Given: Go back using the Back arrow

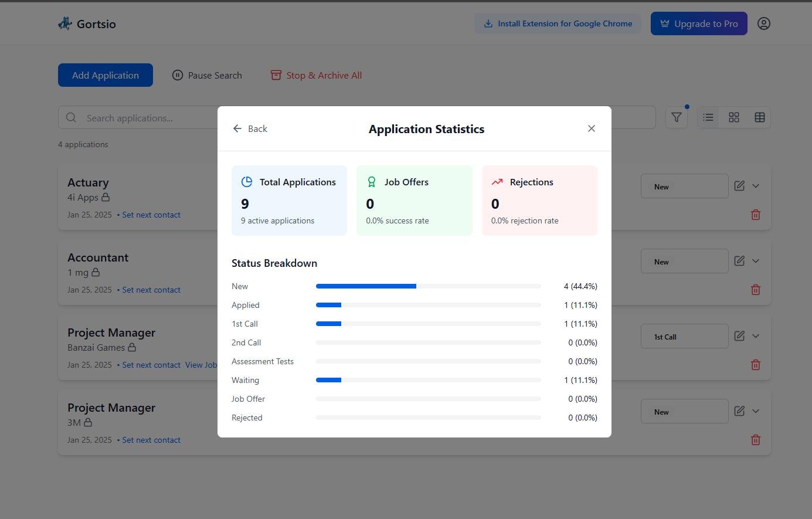Looking at the screenshot, I should point(250,128).
